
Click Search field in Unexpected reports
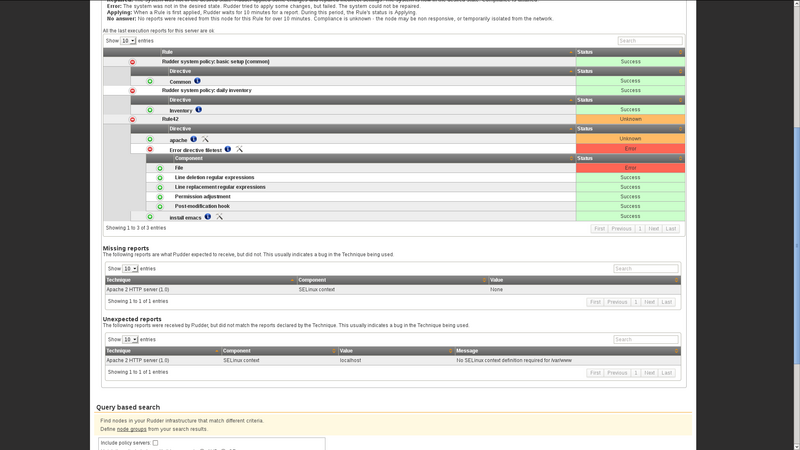[646, 340]
